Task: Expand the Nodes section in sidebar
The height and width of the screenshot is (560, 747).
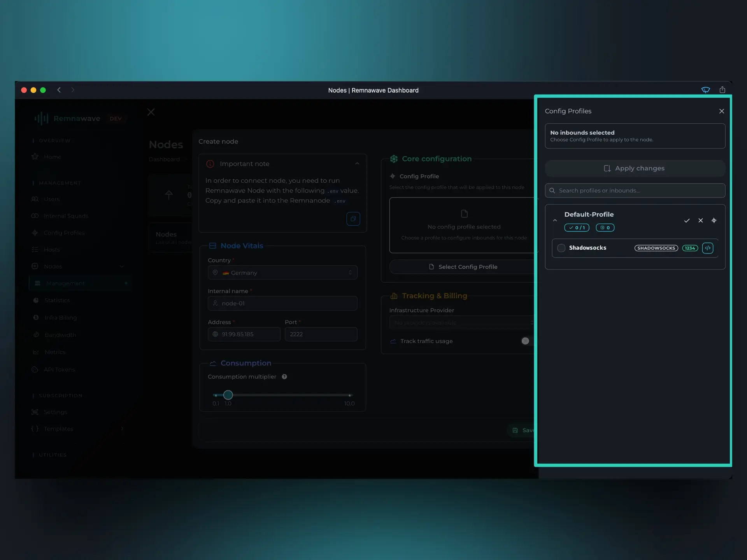Action: coord(122,266)
